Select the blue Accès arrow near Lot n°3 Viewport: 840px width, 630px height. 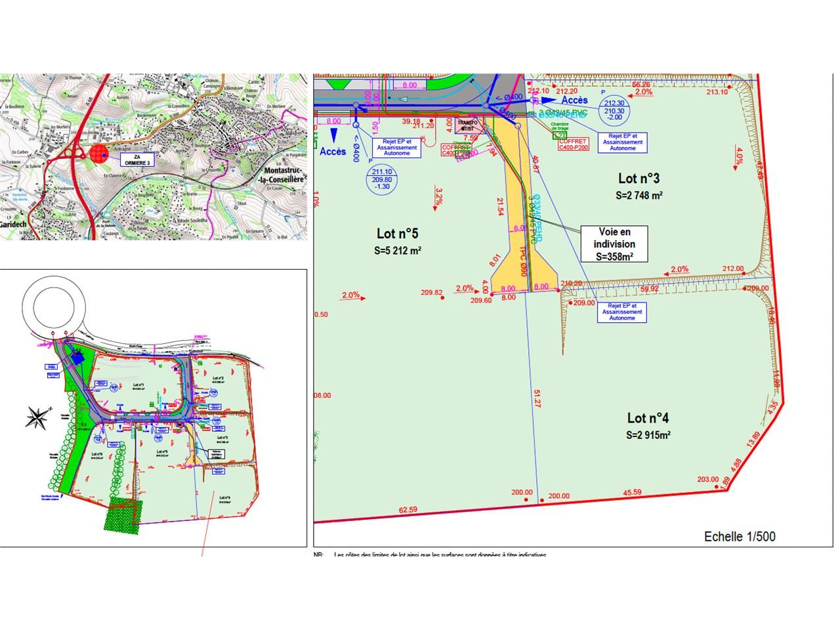[x=549, y=100]
